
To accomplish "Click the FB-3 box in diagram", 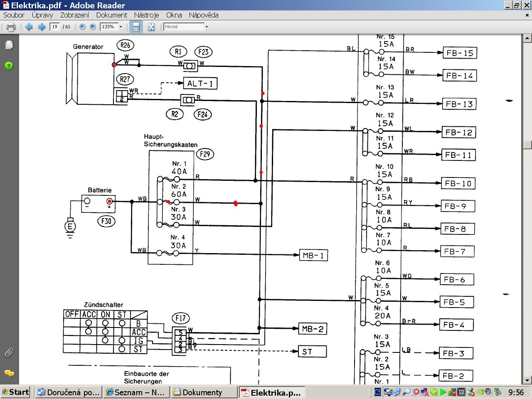I will point(456,354).
